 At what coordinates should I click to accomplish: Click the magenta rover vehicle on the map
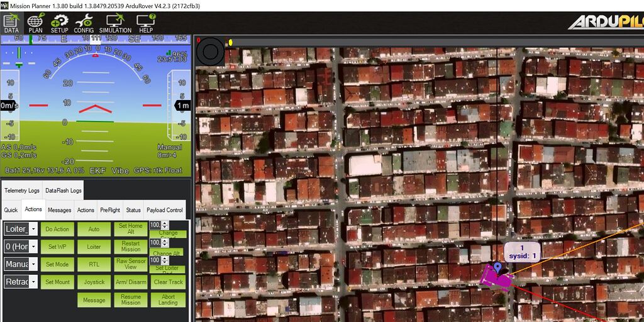496,277
